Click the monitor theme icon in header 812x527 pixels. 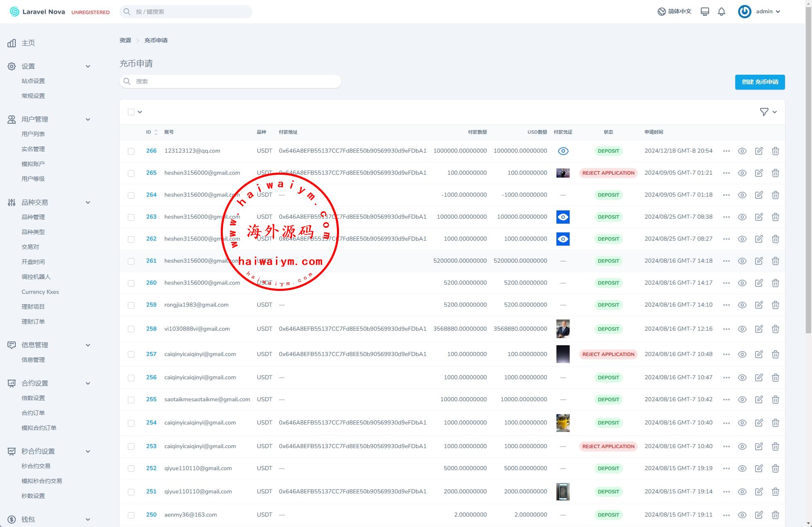(x=705, y=12)
